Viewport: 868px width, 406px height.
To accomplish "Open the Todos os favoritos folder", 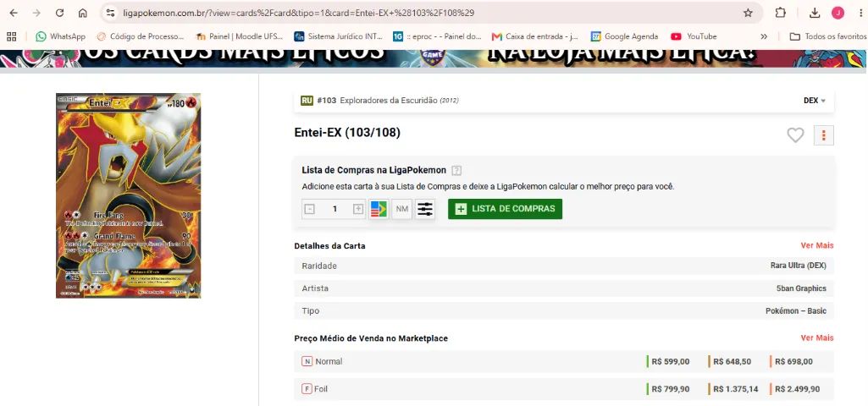I will [x=827, y=36].
